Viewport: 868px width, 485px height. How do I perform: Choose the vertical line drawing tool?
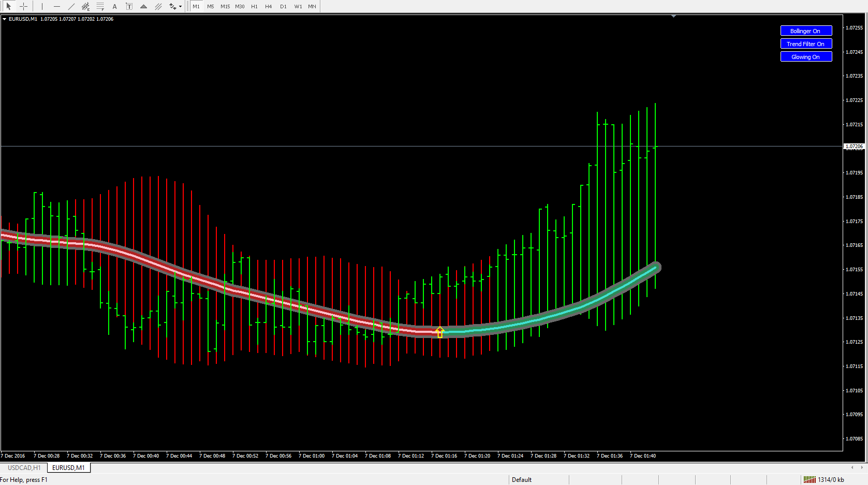coord(42,6)
